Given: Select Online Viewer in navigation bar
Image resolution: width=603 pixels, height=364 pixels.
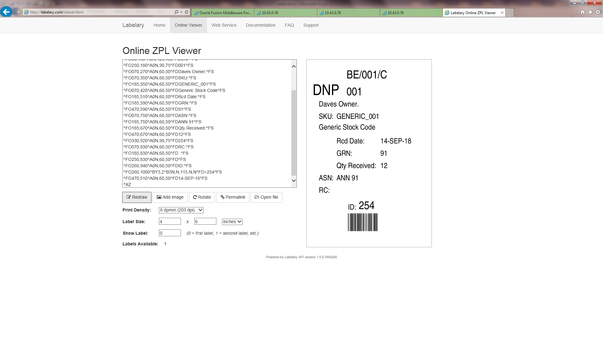Looking at the screenshot, I should click(x=188, y=25).
